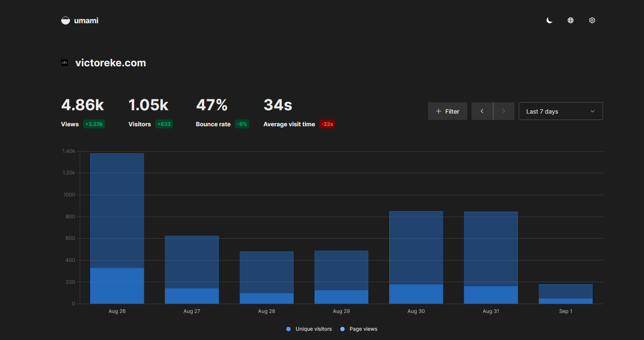Click the Page views legend dot
The width and height of the screenshot is (644, 340).
[342, 329]
